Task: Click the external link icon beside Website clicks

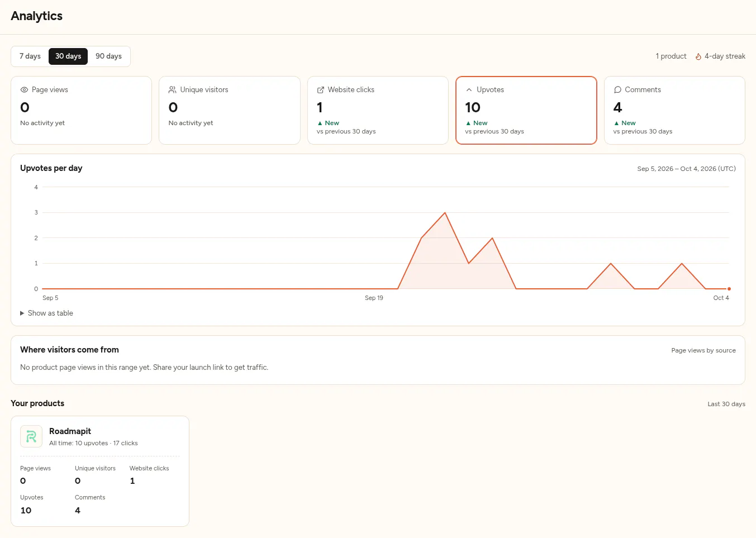Action: pyautogui.click(x=321, y=89)
